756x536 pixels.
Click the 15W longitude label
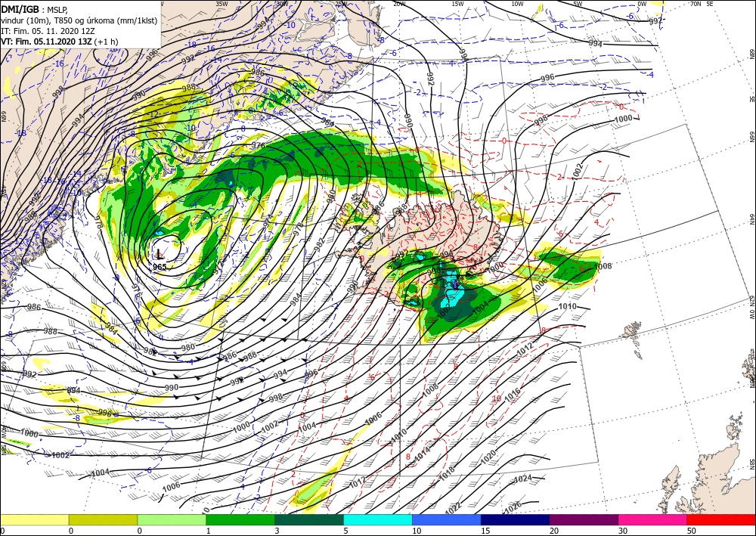pos(458,3)
